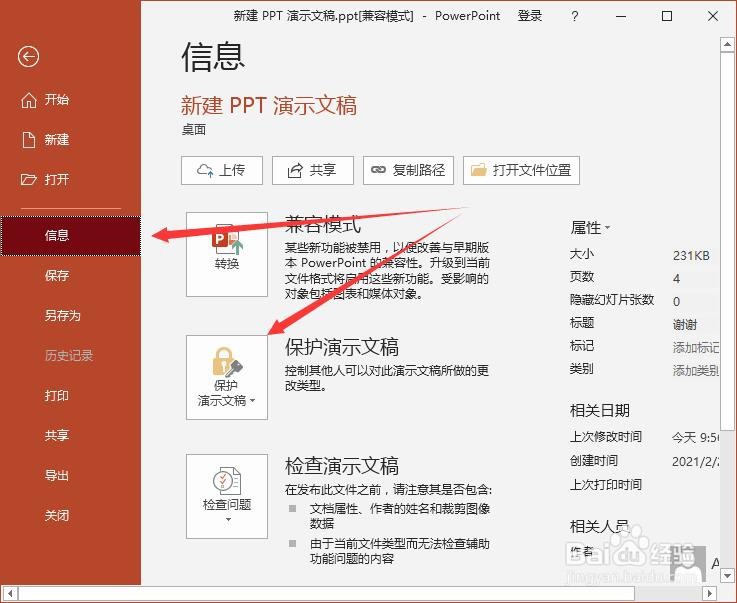This screenshot has height=603, width=737.
Task: Choose 保存 in the sidebar
Action: pos(57,275)
